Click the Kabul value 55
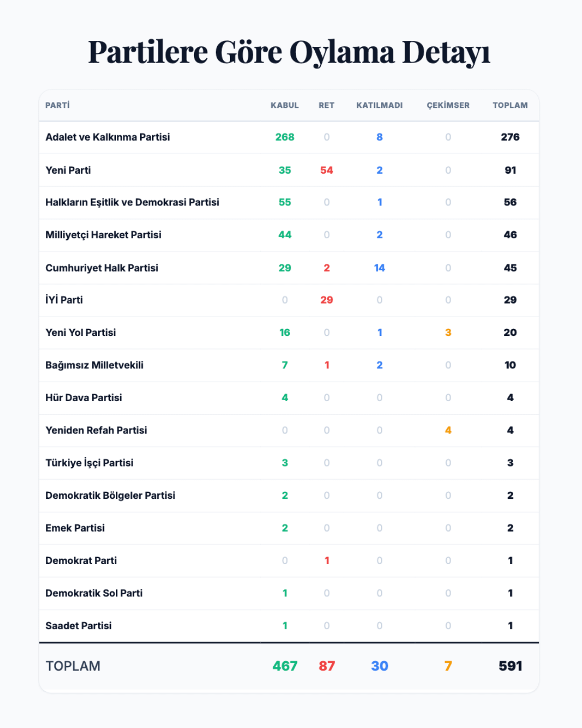This screenshot has height=728, width=582. [x=285, y=202]
